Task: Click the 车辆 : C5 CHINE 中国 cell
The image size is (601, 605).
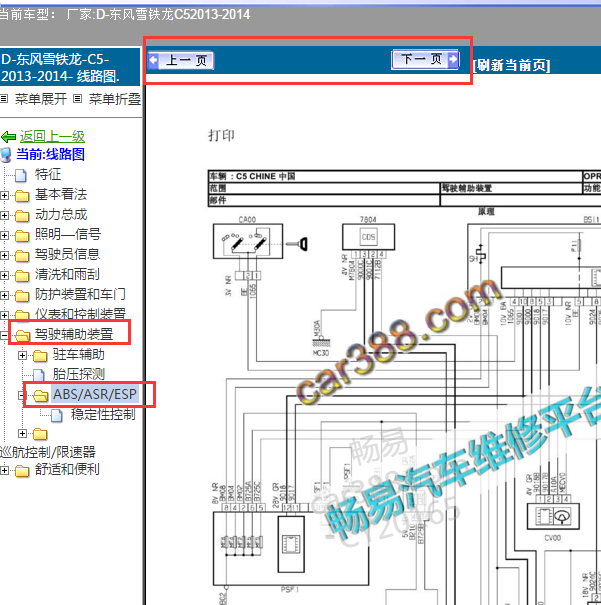Action: 395,176
